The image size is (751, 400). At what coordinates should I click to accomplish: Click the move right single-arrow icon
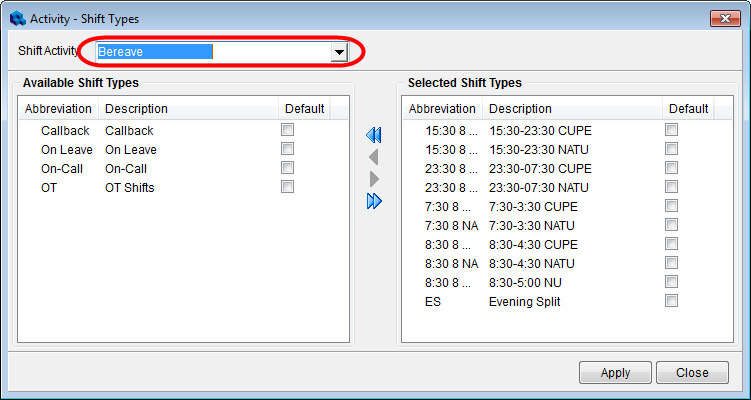[375, 179]
